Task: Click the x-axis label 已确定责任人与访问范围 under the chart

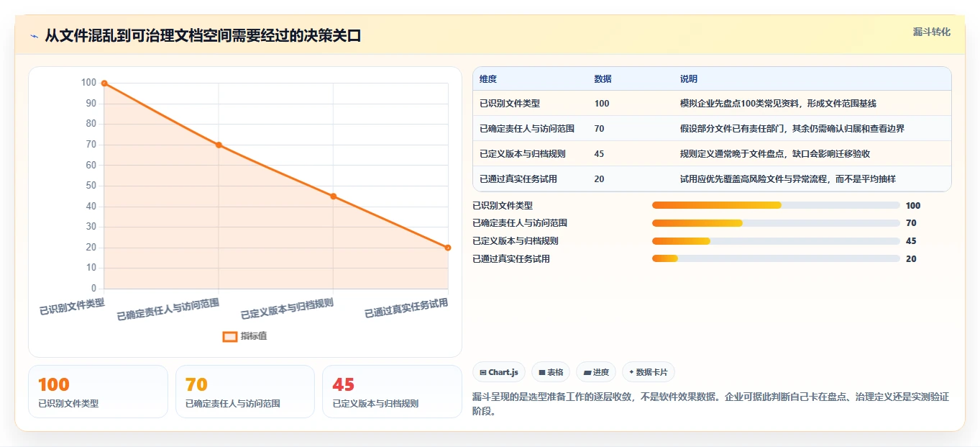Action: pyautogui.click(x=168, y=309)
